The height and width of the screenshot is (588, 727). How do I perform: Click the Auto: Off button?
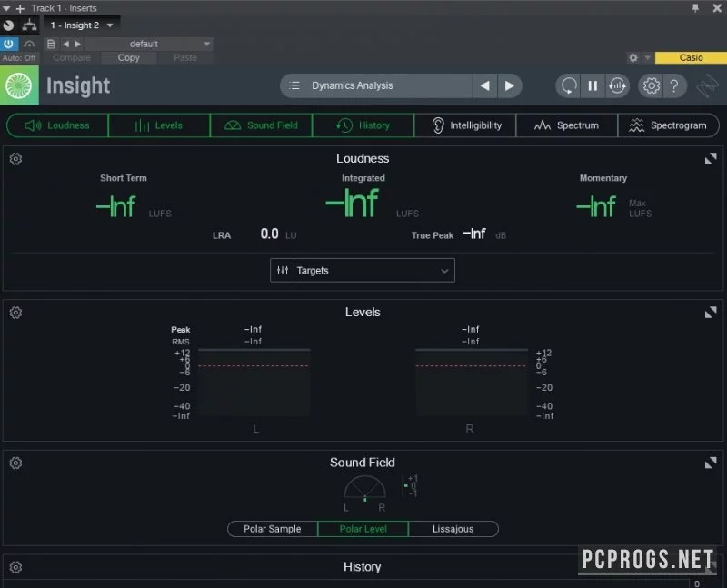click(19, 58)
